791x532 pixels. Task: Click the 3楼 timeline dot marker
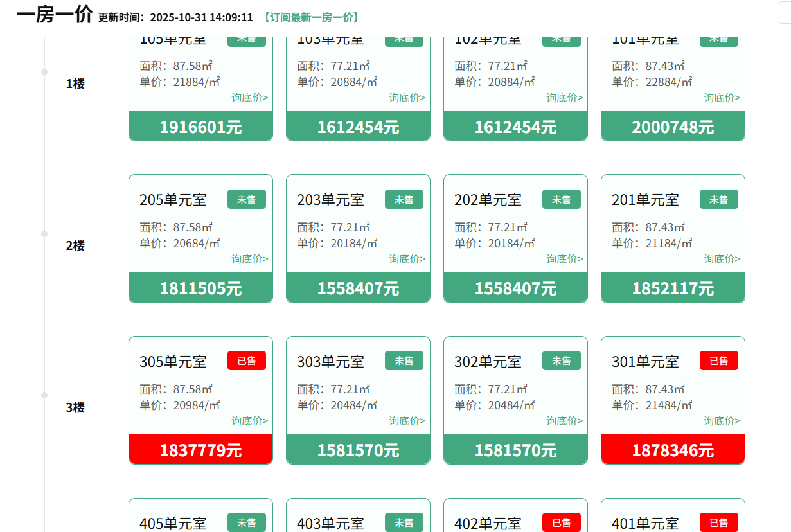pyautogui.click(x=44, y=395)
